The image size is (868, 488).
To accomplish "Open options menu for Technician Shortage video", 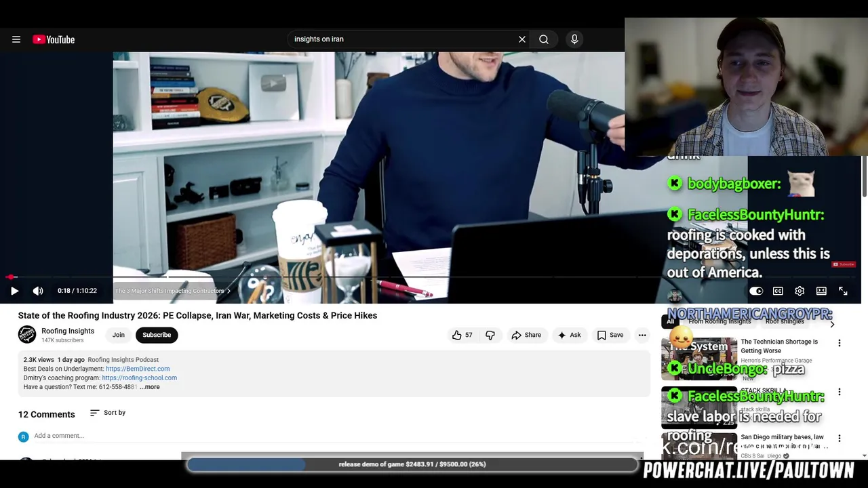I will (x=840, y=343).
